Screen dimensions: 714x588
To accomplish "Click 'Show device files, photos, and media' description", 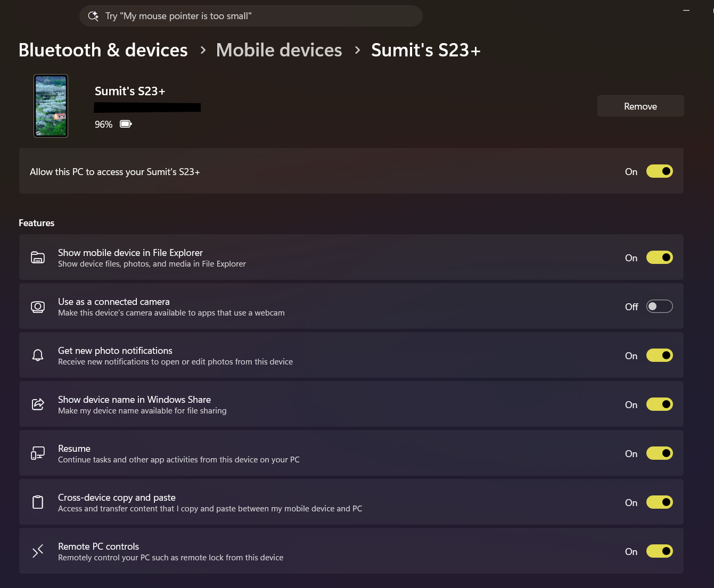I will click(x=152, y=264).
